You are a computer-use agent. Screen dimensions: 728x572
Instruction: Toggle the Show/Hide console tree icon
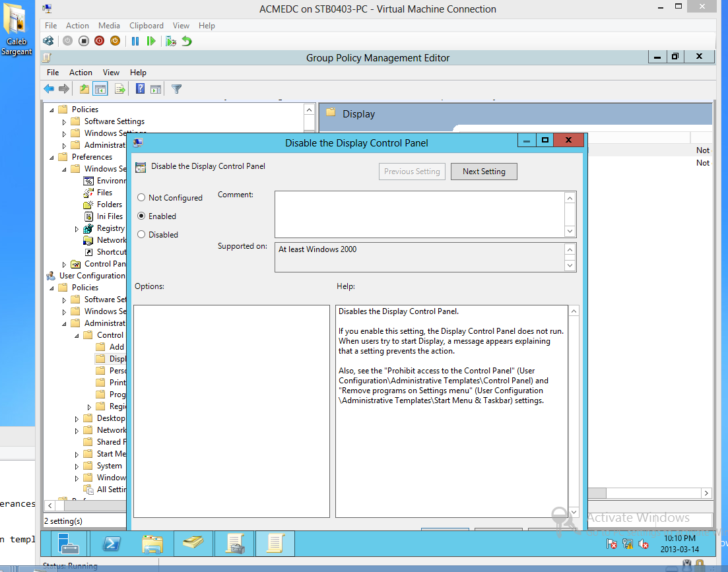click(100, 88)
